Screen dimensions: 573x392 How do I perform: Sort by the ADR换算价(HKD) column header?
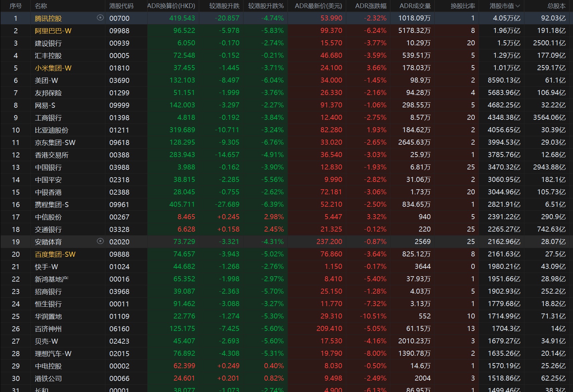click(x=171, y=6)
